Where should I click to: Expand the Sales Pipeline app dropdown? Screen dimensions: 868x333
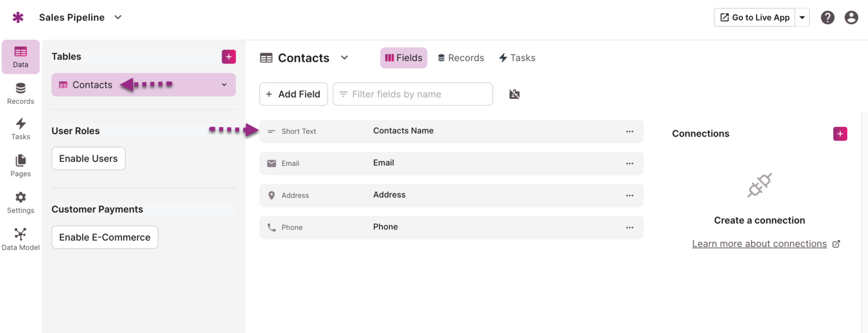(118, 17)
